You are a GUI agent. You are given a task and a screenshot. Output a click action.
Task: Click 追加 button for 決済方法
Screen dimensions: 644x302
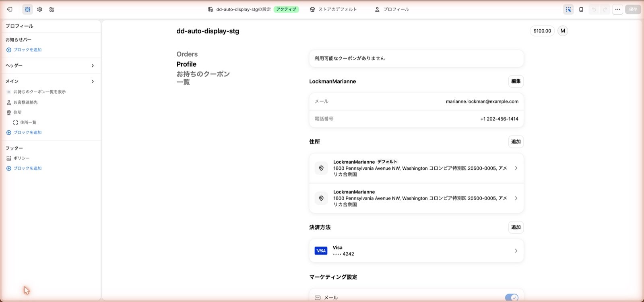click(516, 227)
